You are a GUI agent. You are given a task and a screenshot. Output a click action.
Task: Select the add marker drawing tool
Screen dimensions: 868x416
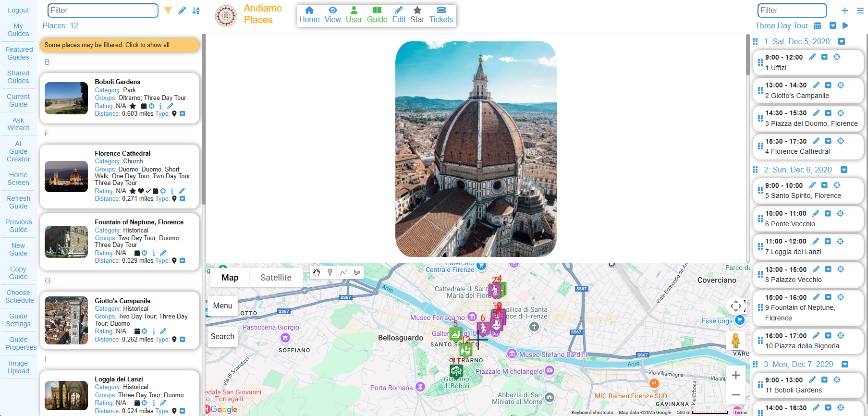click(330, 272)
